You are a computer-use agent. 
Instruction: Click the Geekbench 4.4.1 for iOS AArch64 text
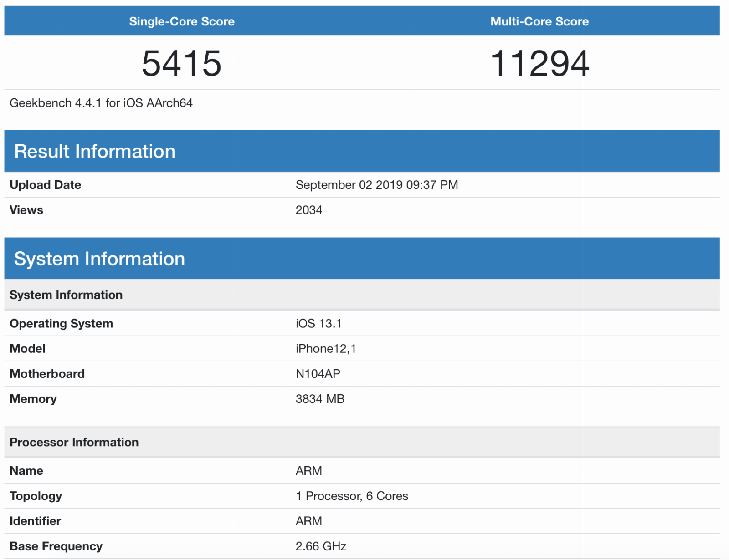click(101, 103)
